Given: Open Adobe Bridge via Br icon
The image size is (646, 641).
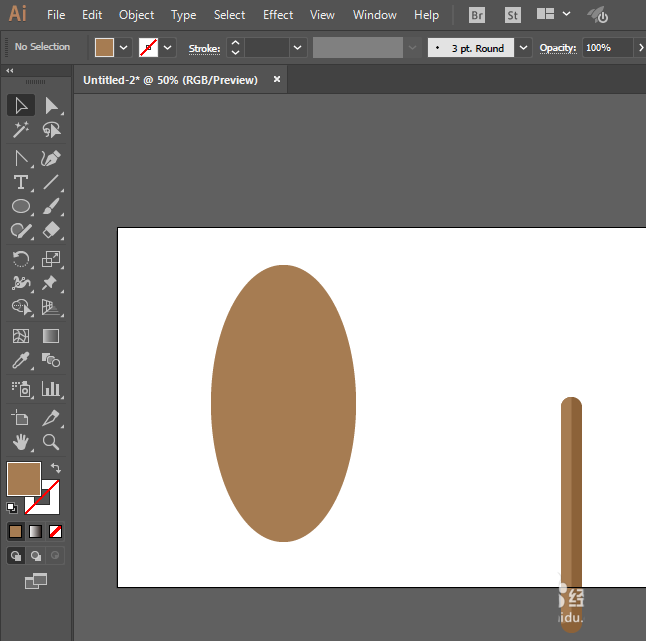Looking at the screenshot, I should [477, 15].
